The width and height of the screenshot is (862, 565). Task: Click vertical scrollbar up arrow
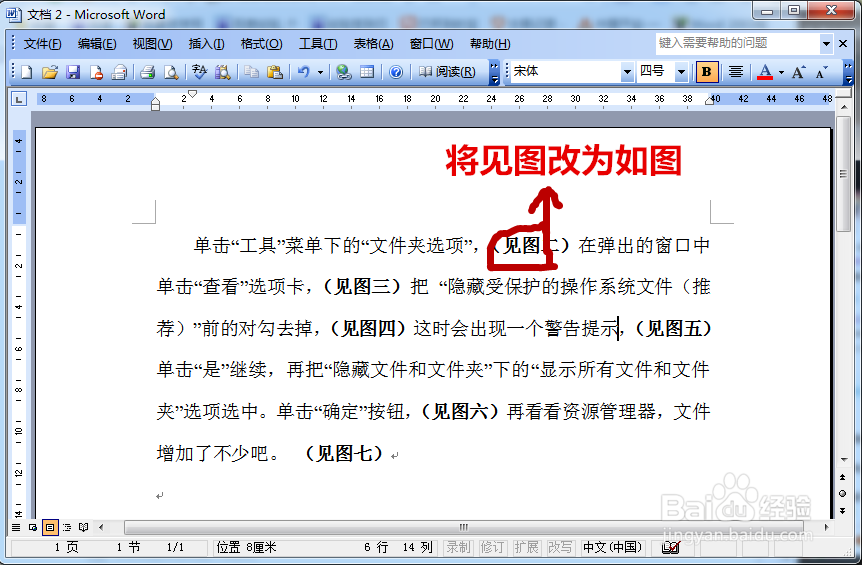click(843, 107)
